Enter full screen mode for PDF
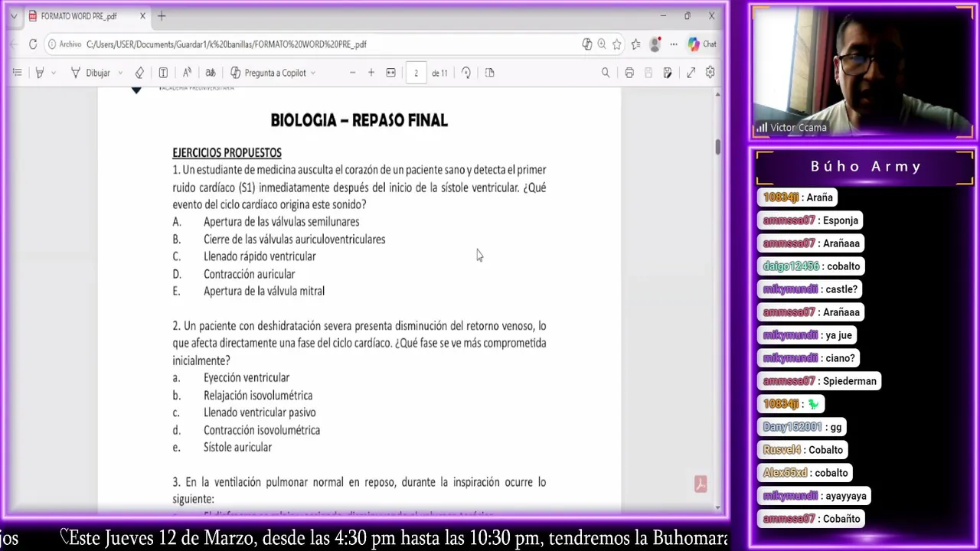The width and height of the screenshot is (980, 551). coord(691,73)
